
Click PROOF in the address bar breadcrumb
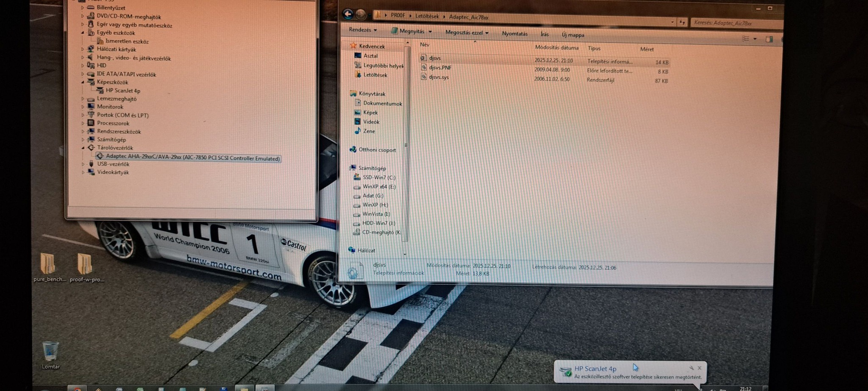tap(398, 15)
